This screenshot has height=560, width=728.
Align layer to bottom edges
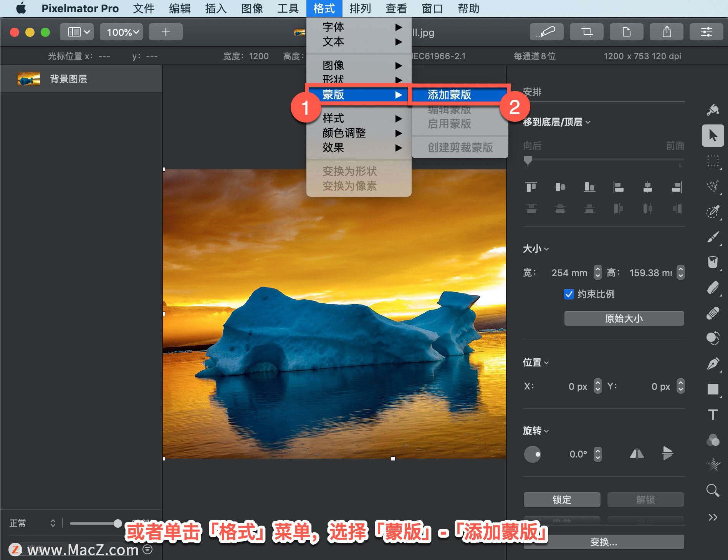(589, 187)
